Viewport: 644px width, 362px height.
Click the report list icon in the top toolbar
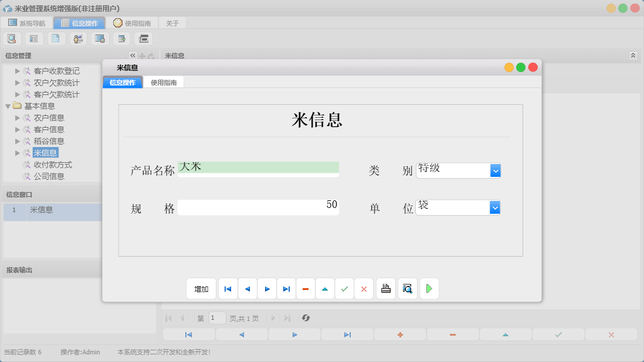click(33, 38)
